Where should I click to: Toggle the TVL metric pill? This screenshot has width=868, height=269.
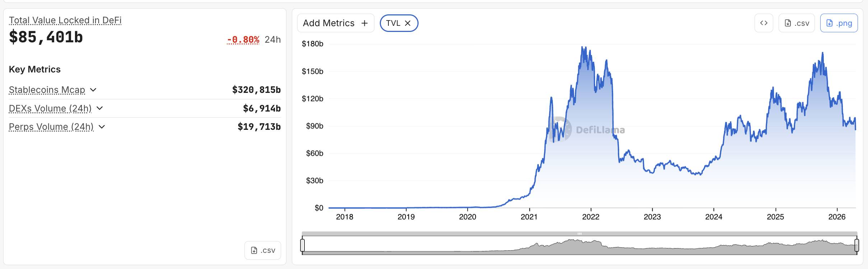pyautogui.click(x=393, y=23)
